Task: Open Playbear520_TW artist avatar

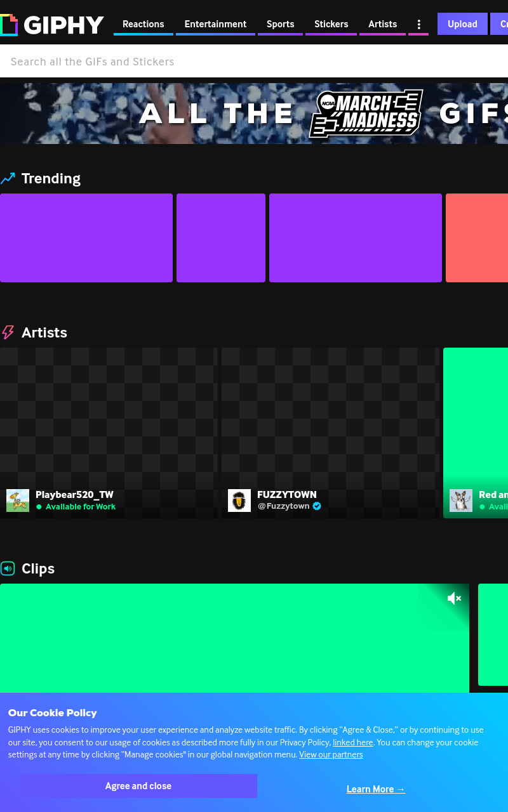Action: [18, 501]
